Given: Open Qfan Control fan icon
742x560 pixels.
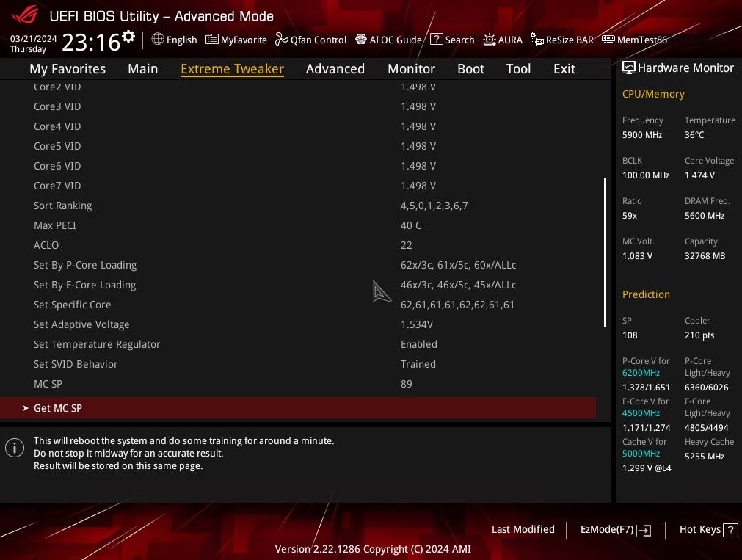Looking at the screenshot, I should [x=282, y=40].
